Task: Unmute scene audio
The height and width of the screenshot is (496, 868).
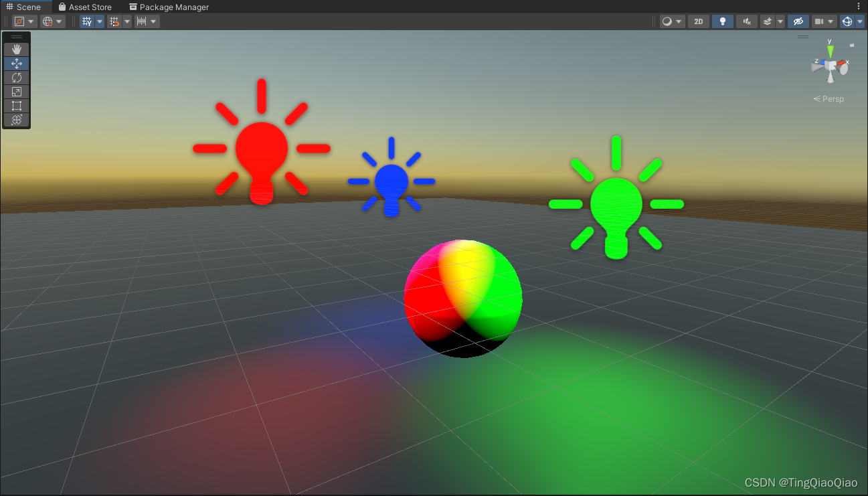Action: click(746, 21)
